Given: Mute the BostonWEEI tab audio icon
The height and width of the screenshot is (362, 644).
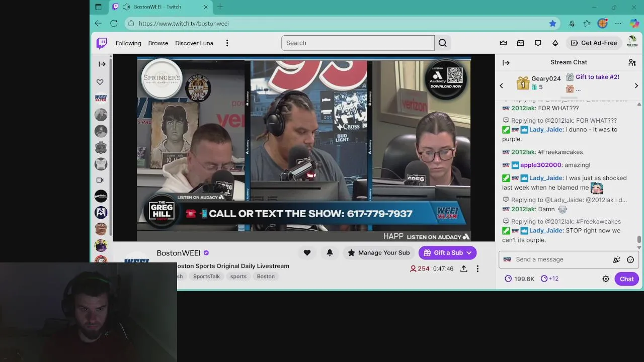Looking at the screenshot, I should point(126,7).
